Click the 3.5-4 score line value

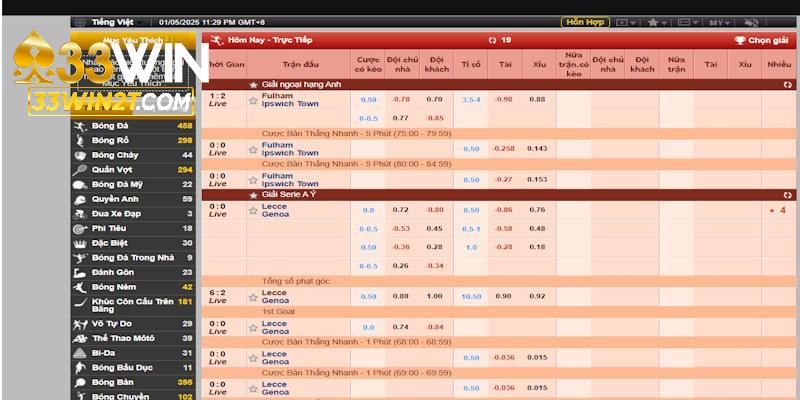471,99
